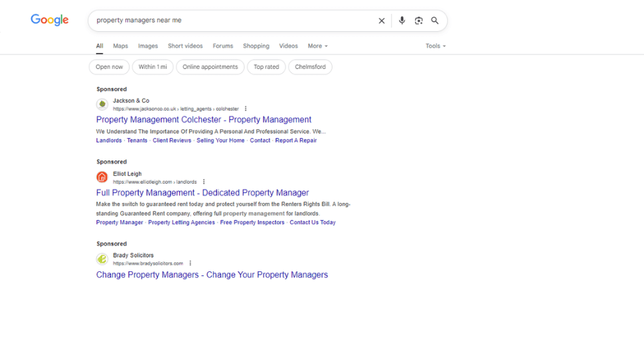The image size is (644, 343).
Task: Clear the search query with the X icon
Action: [382, 21]
